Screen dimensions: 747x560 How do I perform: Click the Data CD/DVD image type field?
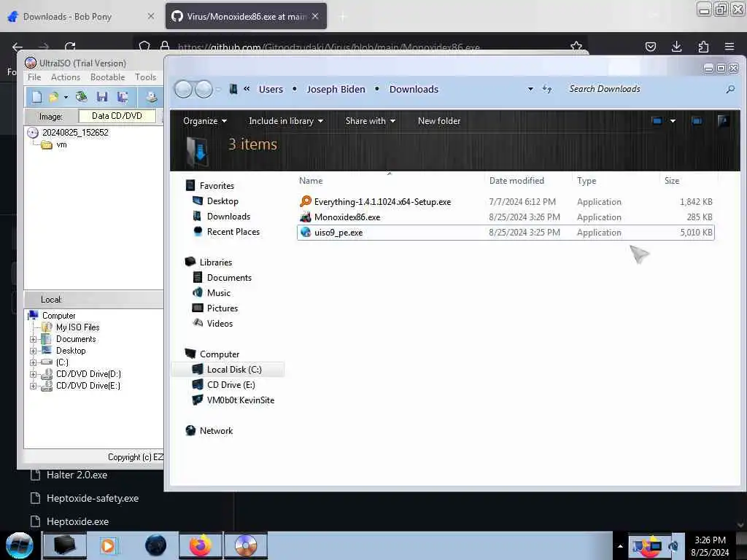(117, 116)
